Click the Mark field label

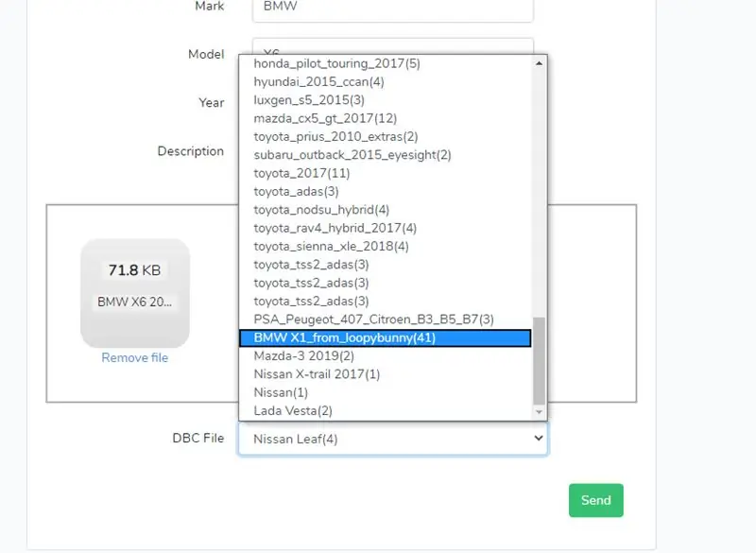pos(210,7)
